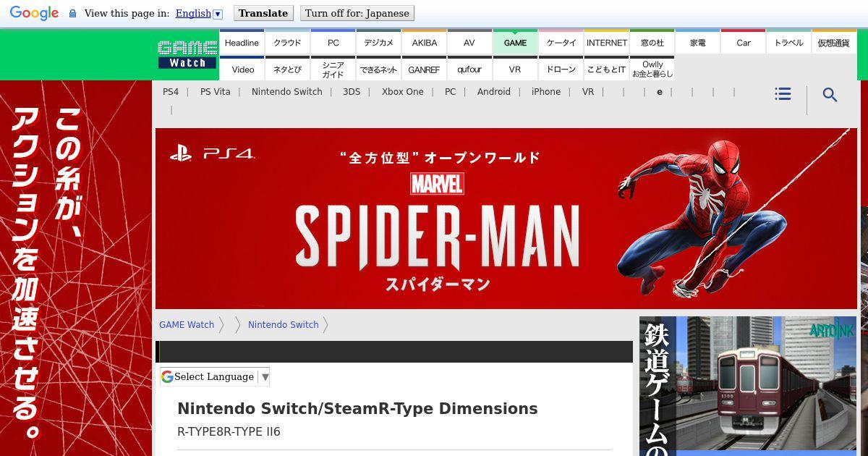Go to PS Vita category link
Image resolution: width=868 pixels, height=456 pixels.
(x=216, y=92)
